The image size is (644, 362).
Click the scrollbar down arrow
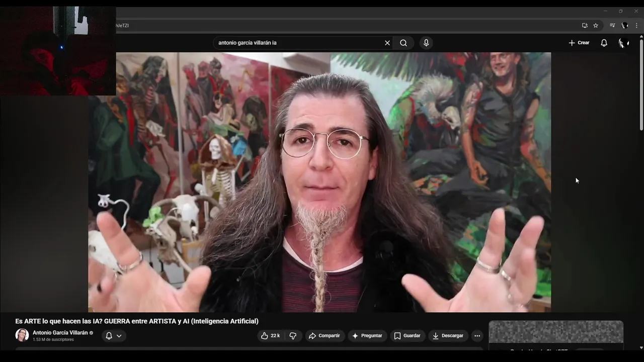coord(641,347)
